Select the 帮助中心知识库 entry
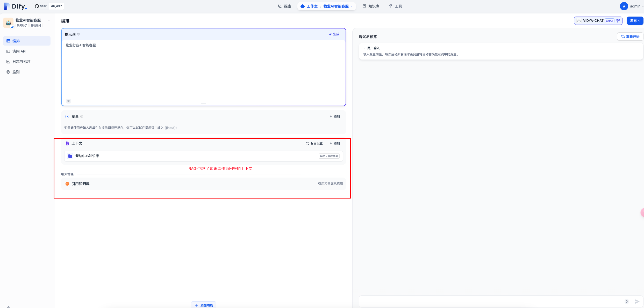Image resolution: width=644 pixels, height=308 pixels. coord(203,156)
